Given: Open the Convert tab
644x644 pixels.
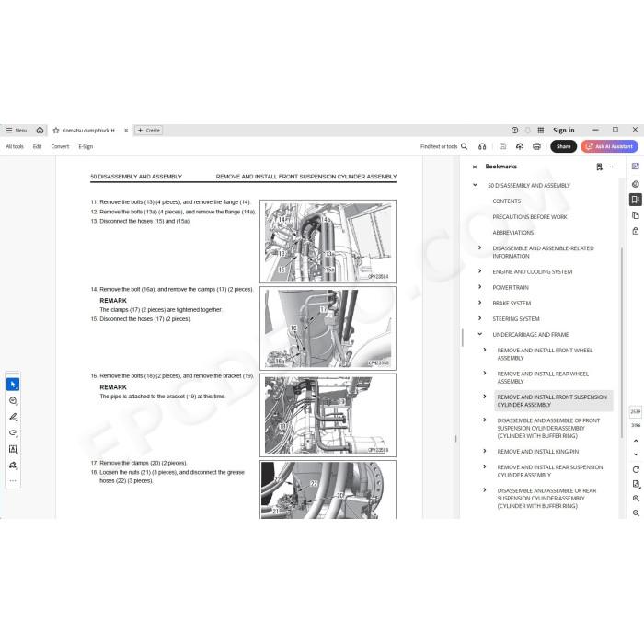Looking at the screenshot, I should (x=60, y=146).
